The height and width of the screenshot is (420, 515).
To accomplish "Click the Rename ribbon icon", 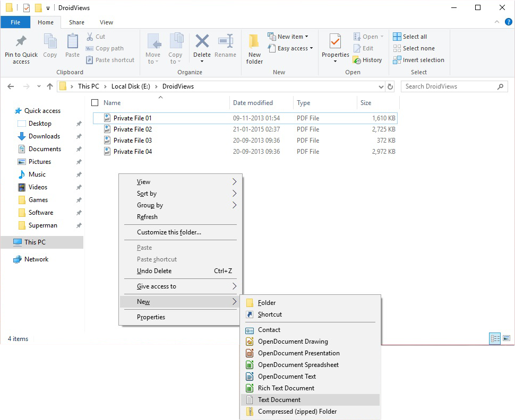I will click(x=225, y=41).
